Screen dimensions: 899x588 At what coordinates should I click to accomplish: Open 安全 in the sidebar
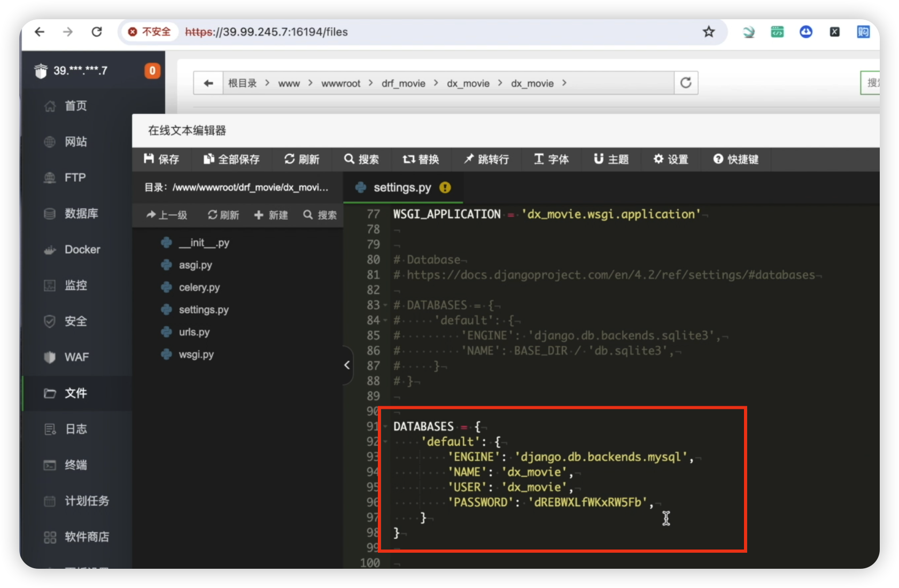(75, 321)
